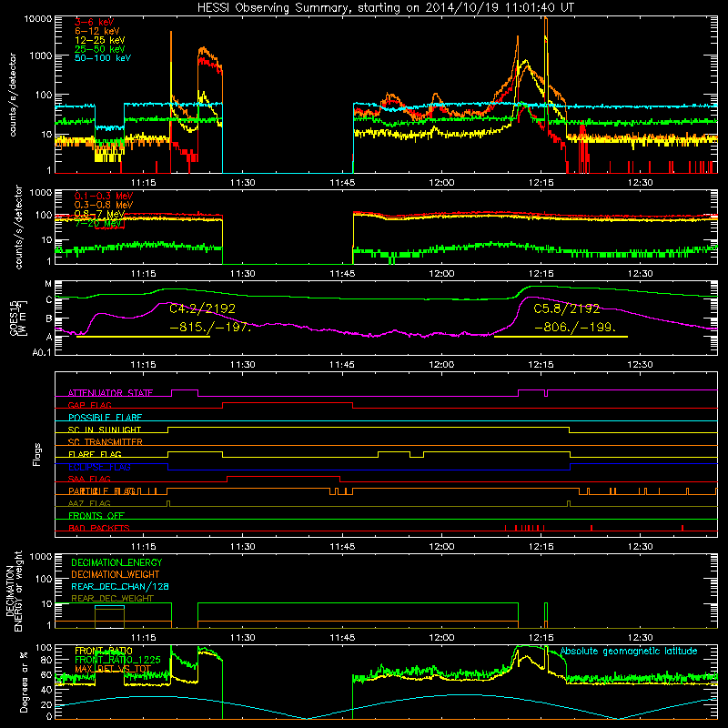
Task: Click the 0.3-0.8 MeV legend label
Action: coord(104,206)
